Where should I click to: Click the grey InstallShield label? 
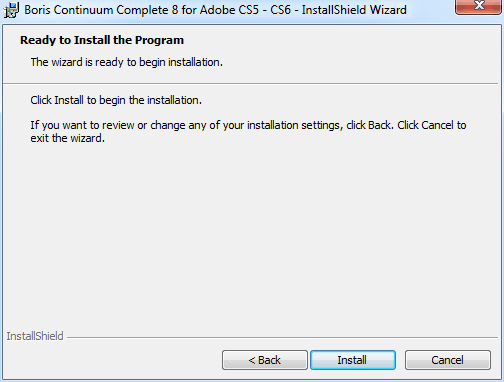[x=35, y=336]
